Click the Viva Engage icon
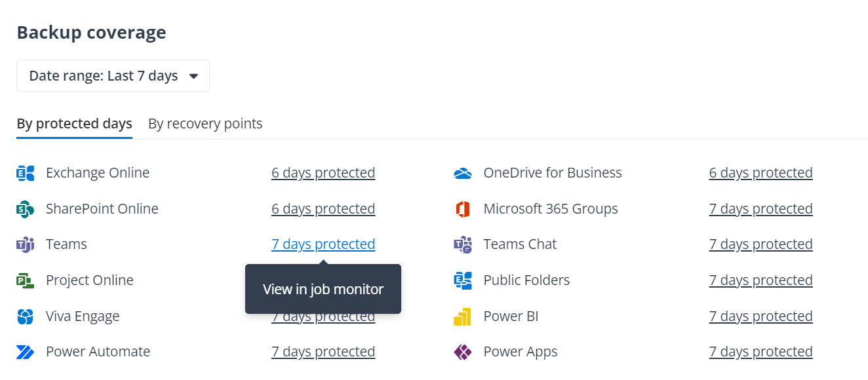The image size is (868, 380). [25, 316]
